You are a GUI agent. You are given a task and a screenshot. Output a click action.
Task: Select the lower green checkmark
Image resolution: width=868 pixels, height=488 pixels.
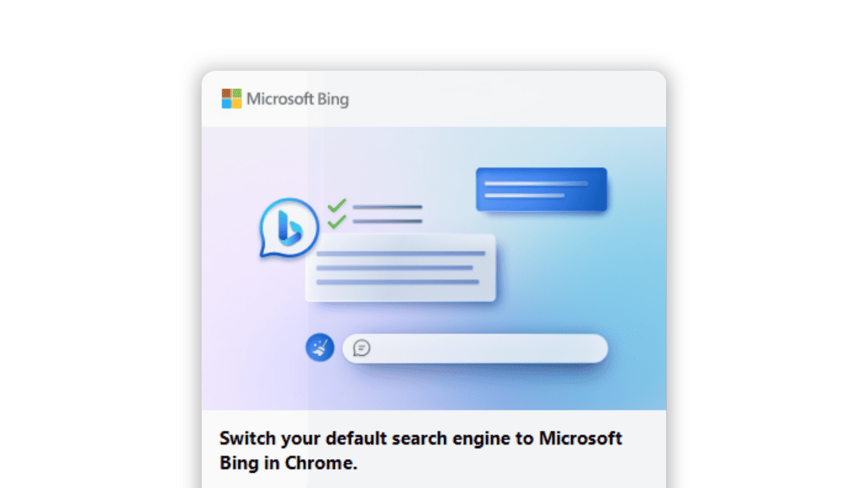coord(336,222)
